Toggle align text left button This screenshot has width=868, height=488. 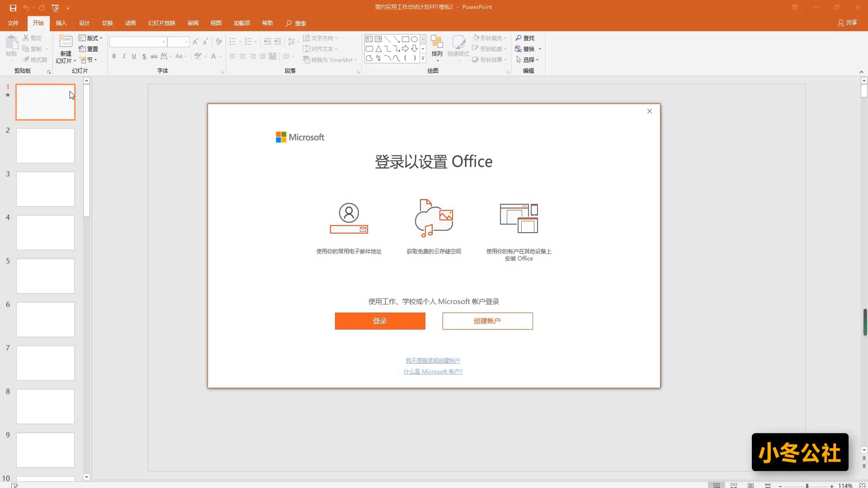tap(232, 56)
